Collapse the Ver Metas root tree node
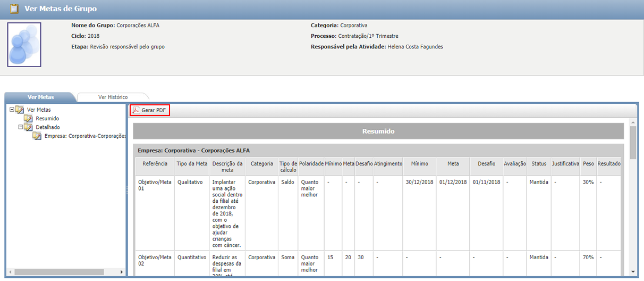This screenshot has width=644, height=281. tap(12, 110)
